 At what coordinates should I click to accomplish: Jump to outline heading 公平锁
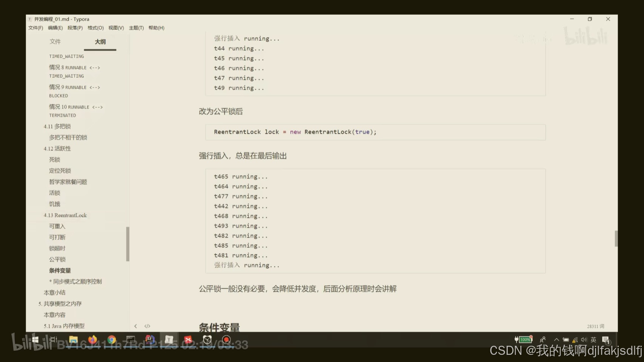coord(57,259)
